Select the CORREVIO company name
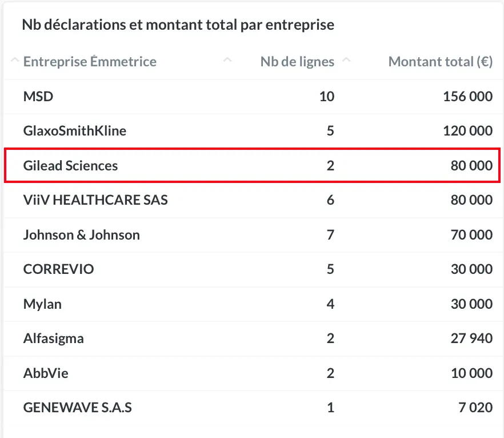 tap(58, 269)
